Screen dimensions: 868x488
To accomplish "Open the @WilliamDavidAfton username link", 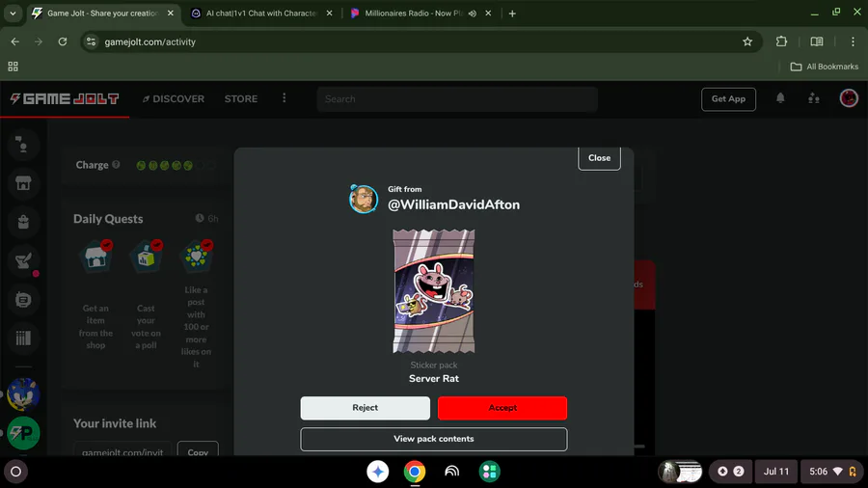I will 453,204.
